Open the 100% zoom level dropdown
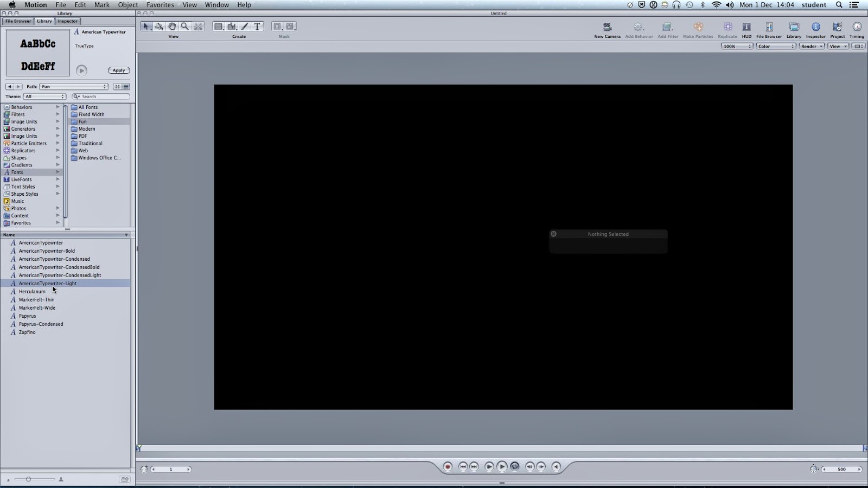The width and height of the screenshot is (868, 488). pos(737,46)
